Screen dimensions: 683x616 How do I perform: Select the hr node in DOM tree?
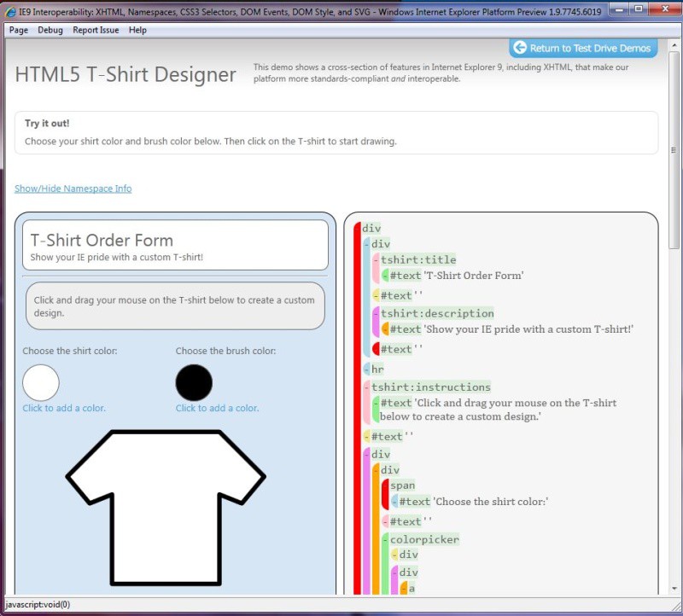tap(377, 369)
